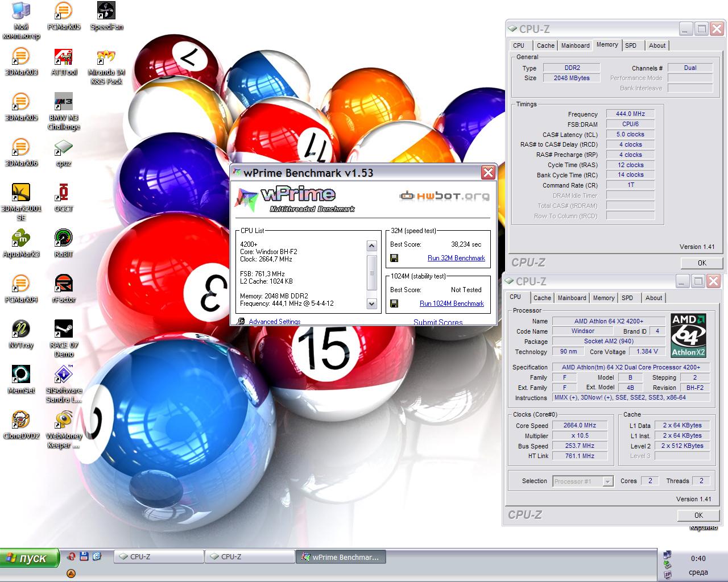Open the cpuz desktop icon
The height and width of the screenshot is (582, 728).
[x=64, y=152]
